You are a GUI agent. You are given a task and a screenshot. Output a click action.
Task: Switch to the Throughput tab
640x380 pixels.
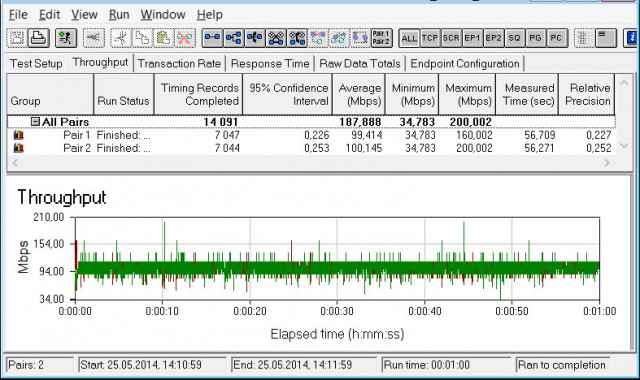coord(100,62)
